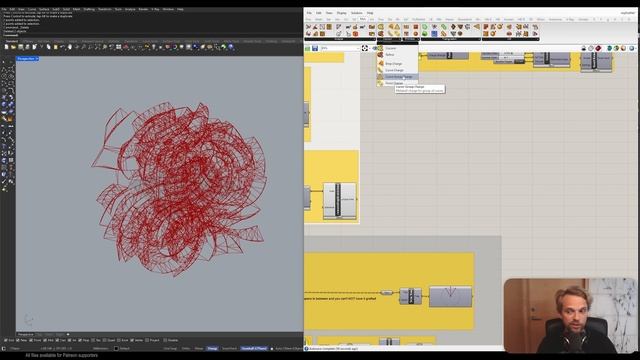The image size is (640, 360).
Task: Toggle the Mid osnap checkbox
Action: (45, 340)
